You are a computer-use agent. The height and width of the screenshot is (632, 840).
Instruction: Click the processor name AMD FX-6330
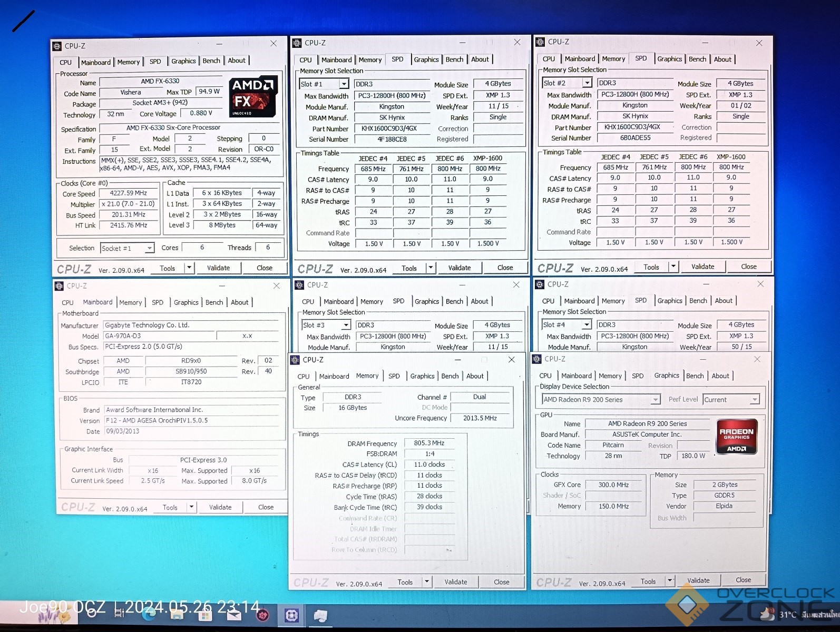point(160,82)
